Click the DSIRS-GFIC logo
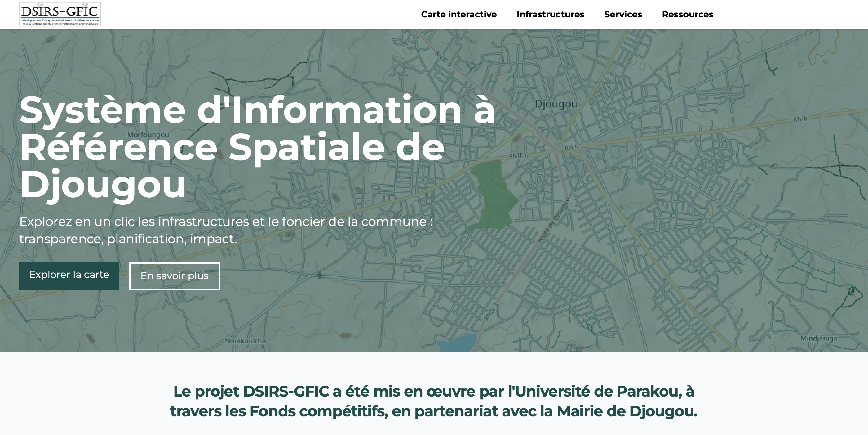The width and height of the screenshot is (868, 435). 60,14
